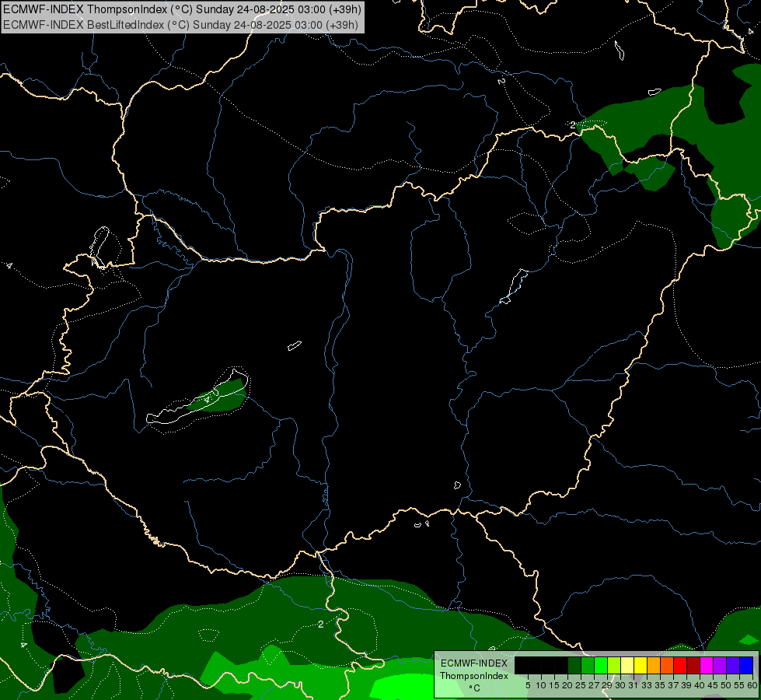Select the magenta 40–45 legend swatch
Image resolution: width=761 pixels, height=700 pixels.
click(707, 665)
